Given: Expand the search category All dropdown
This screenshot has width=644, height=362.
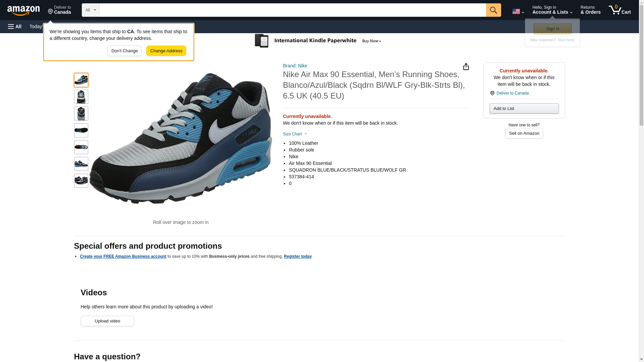Looking at the screenshot, I should pos(91,10).
